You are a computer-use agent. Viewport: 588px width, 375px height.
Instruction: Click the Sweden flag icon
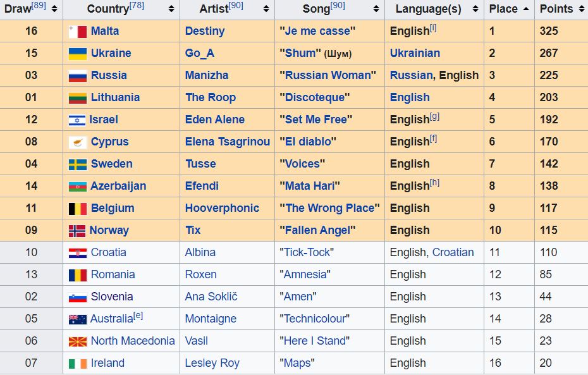[78, 164]
